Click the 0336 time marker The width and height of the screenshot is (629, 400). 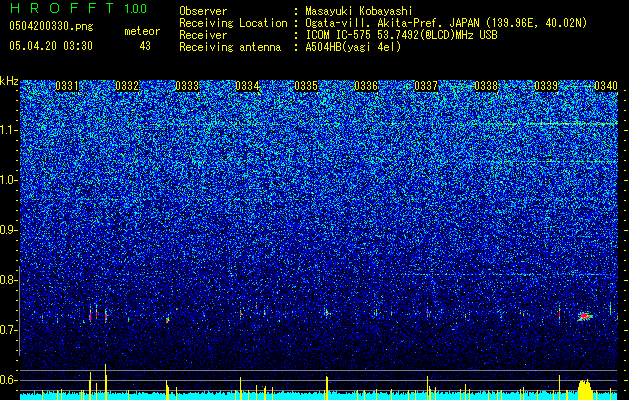(366, 86)
